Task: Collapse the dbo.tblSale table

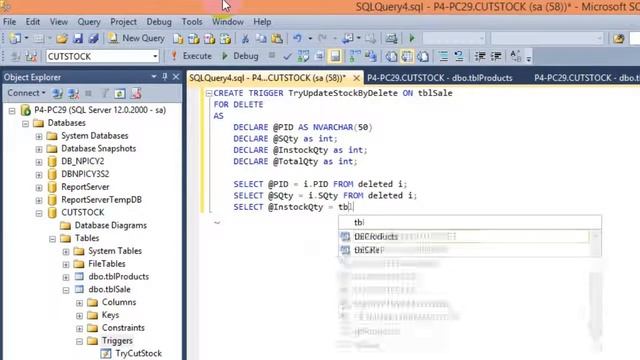Action: pos(66,290)
